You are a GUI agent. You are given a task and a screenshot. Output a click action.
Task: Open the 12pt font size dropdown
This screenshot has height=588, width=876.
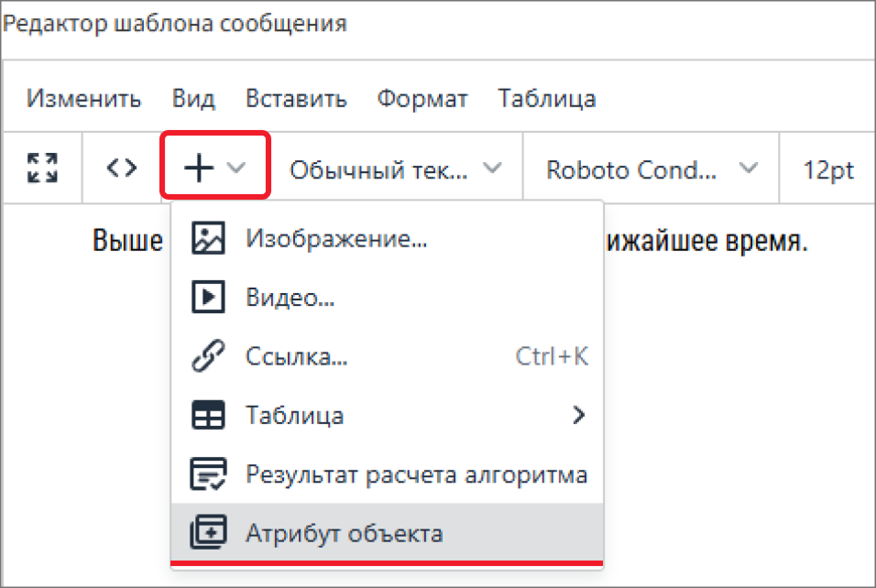[x=828, y=169]
